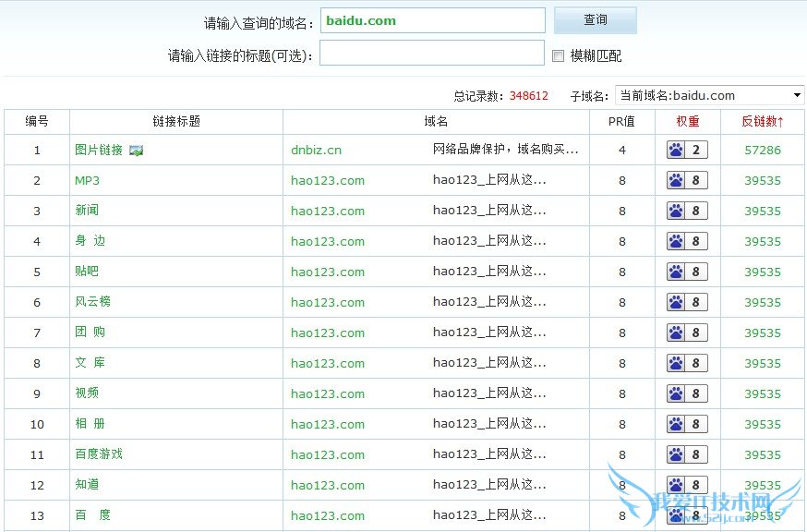This screenshot has height=532, width=807.
Task: Sort by the 反链数 column header
Action: coord(762,121)
